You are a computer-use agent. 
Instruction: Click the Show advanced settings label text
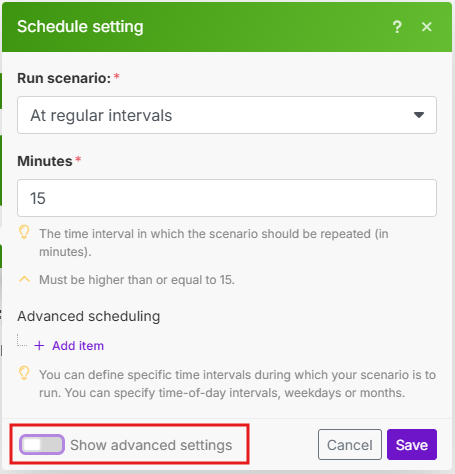pos(151,445)
